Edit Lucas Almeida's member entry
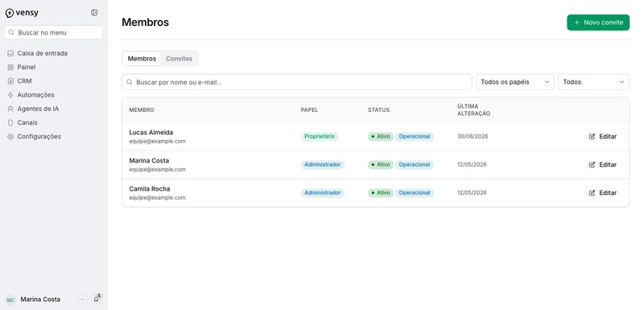Image resolution: width=644 pixels, height=310 pixels. (x=602, y=137)
